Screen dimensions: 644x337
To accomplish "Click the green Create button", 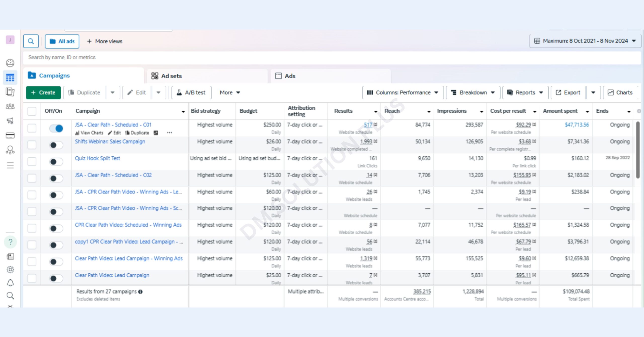I will (43, 93).
